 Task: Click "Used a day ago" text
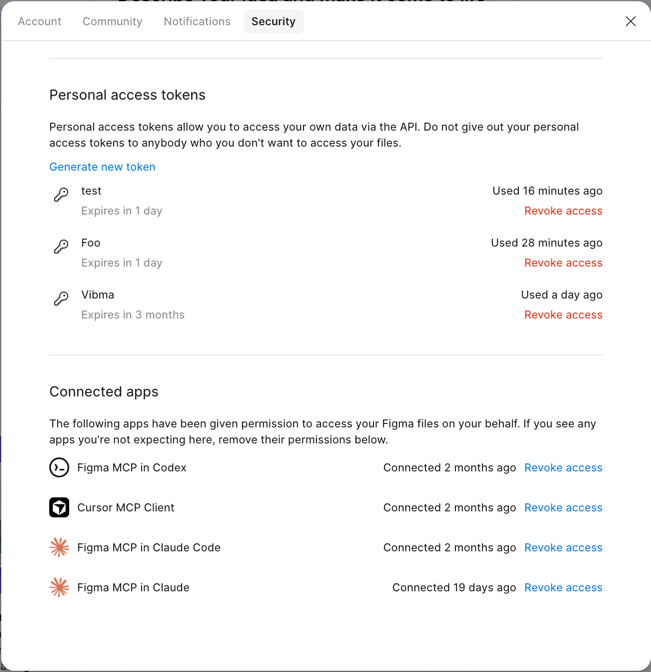coord(561,295)
